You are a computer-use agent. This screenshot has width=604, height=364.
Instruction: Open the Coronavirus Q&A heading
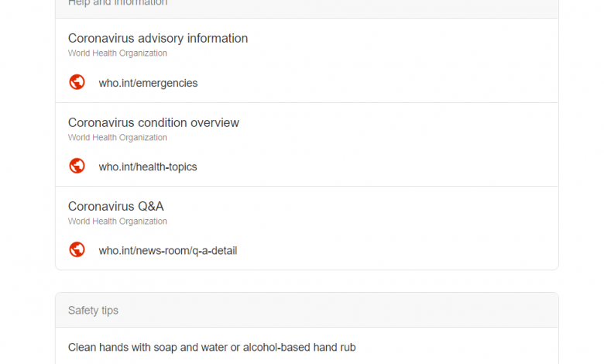click(x=116, y=207)
